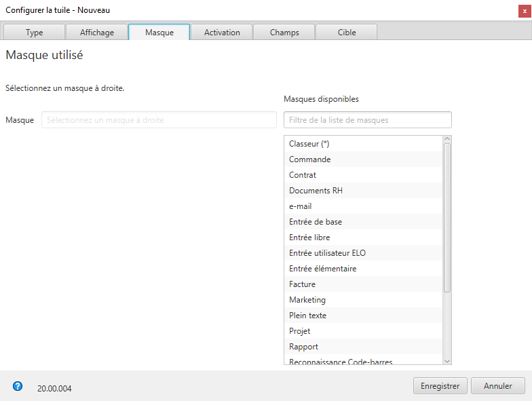
Task: Select the Projet mask
Action: tap(364, 331)
